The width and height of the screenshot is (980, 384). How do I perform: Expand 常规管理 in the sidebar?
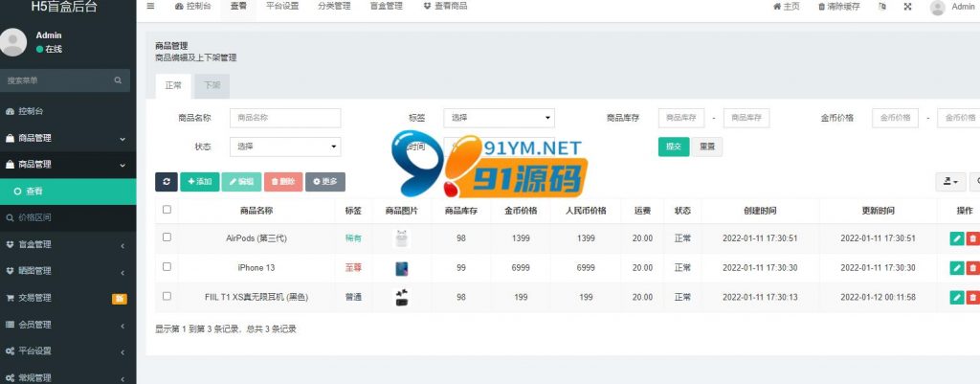pos(68,377)
